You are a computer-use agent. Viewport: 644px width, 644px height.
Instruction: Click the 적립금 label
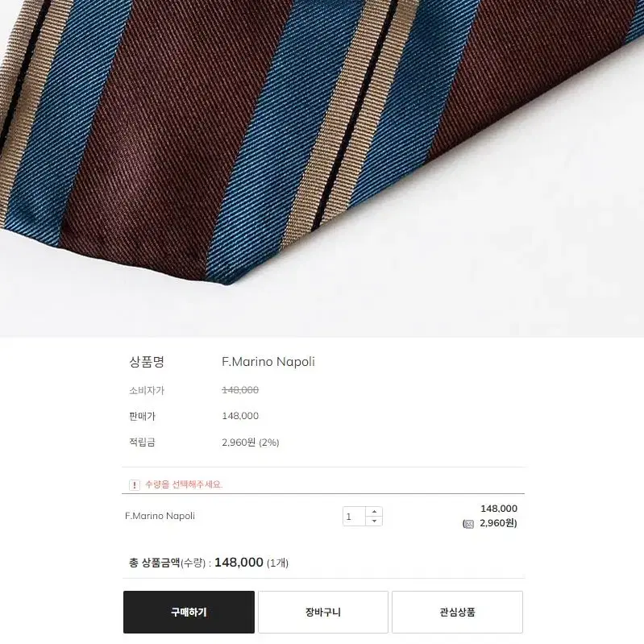point(142,442)
